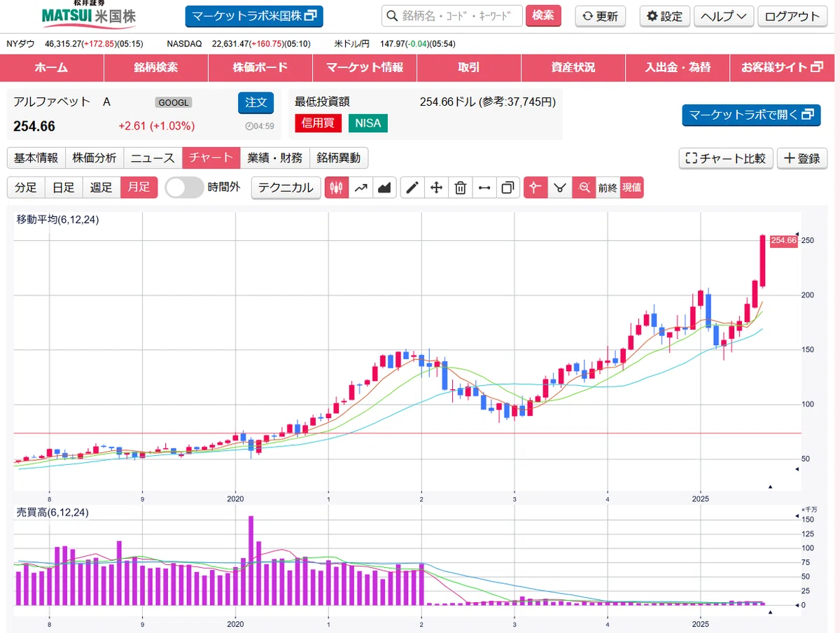
Task: Toggle the 時間外 after-hours switch
Action: [x=185, y=188]
